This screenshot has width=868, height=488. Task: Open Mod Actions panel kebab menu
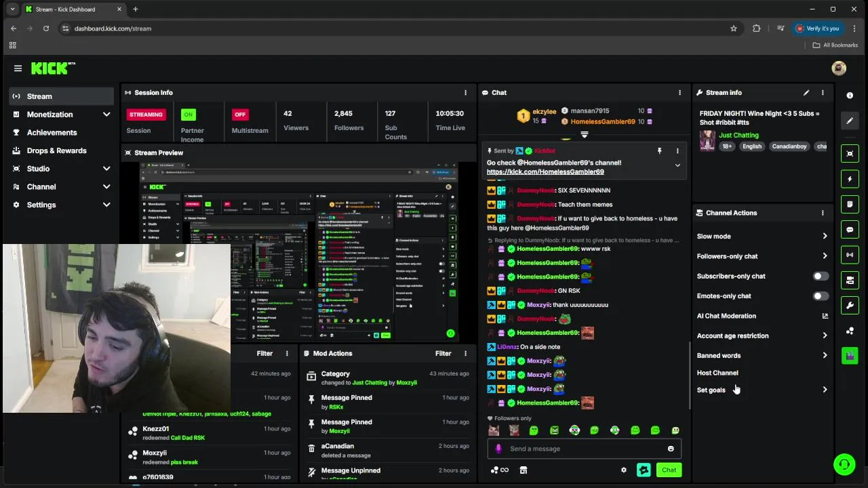pos(465,354)
